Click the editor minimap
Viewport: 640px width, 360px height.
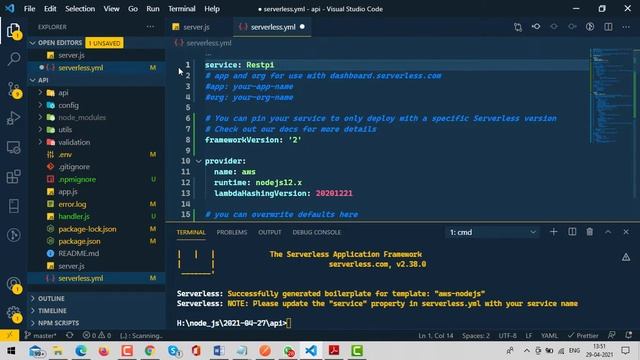611,96
